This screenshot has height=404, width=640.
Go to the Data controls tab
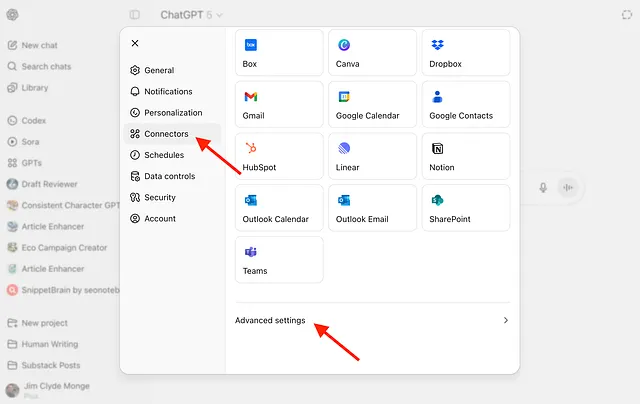[x=169, y=176]
